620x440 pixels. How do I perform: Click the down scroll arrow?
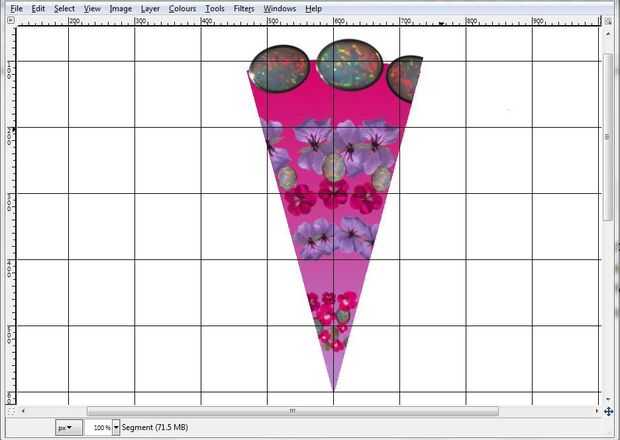608,399
